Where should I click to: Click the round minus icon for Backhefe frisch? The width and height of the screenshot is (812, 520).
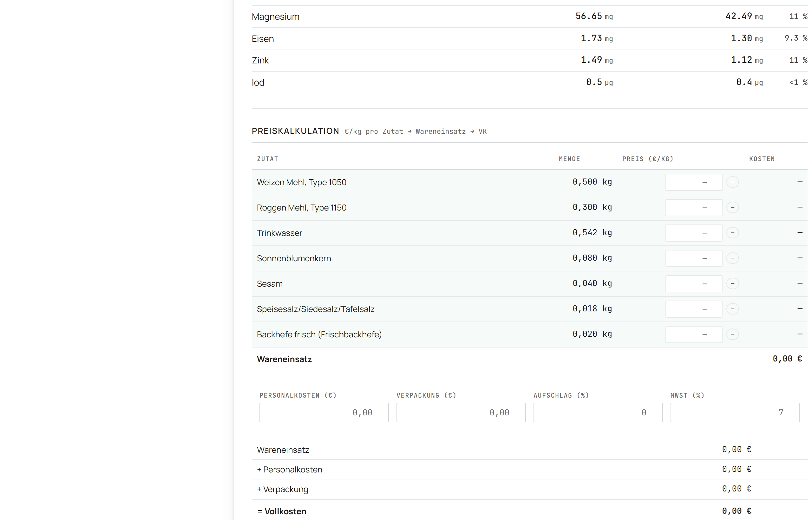pos(732,334)
